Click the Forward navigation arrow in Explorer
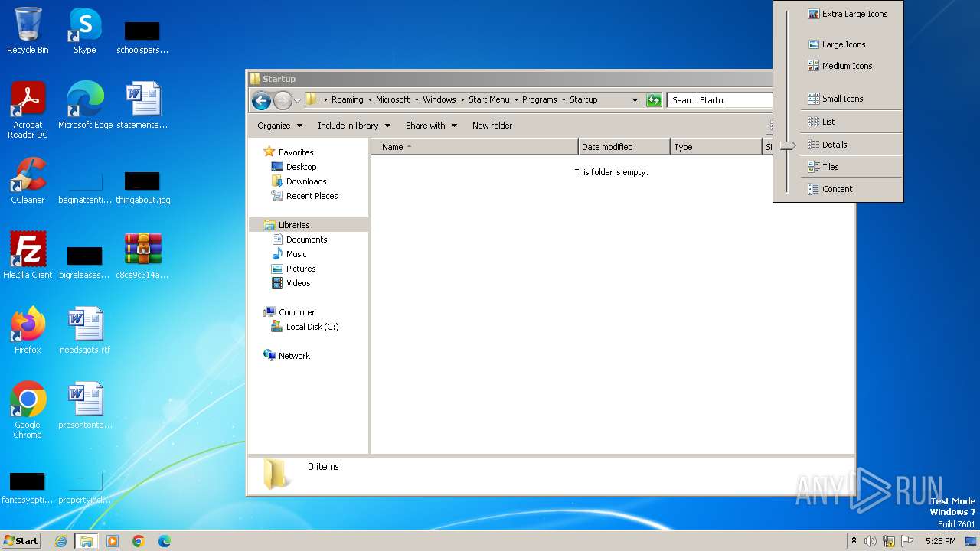 pos(283,100)
